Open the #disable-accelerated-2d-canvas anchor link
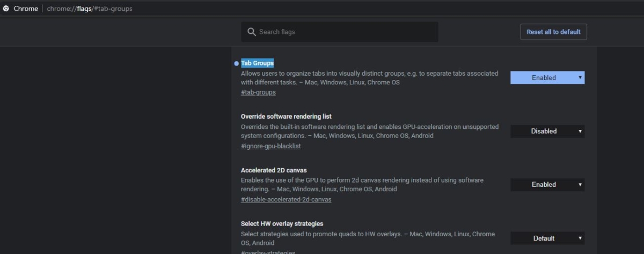 pos(286,199)
